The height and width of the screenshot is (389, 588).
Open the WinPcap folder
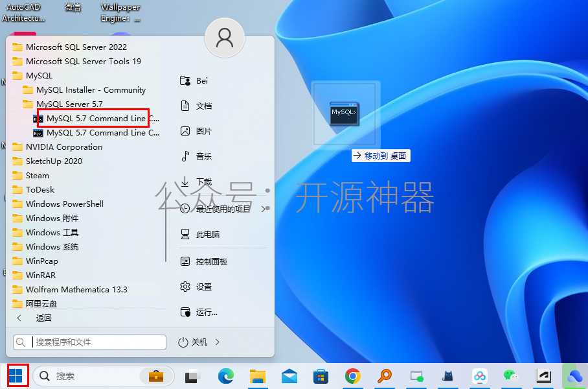point(35,261)
